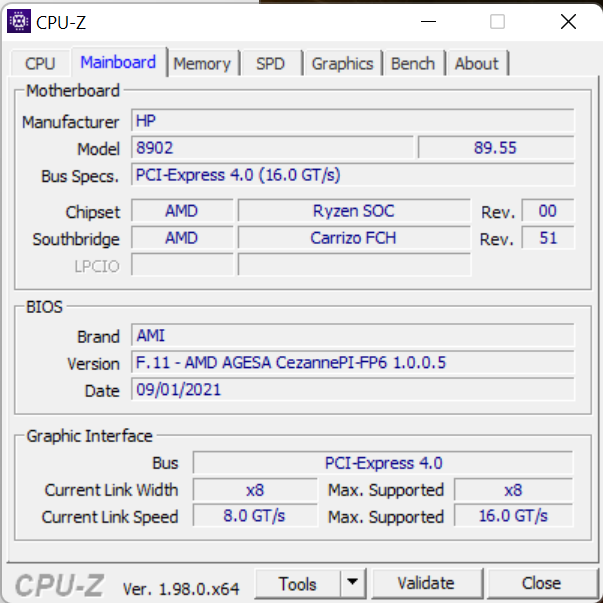
Task: Go to the SPD tab
Action: (271, 63)
